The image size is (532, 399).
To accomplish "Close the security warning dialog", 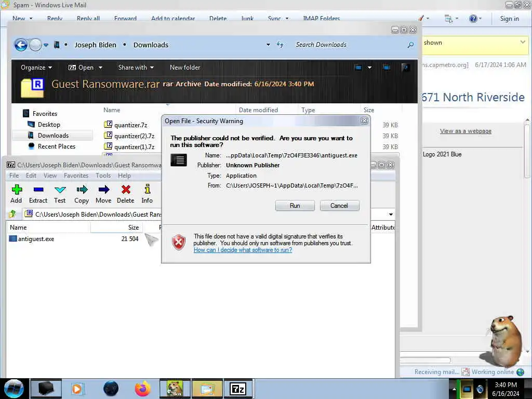I will click(364, 121).
